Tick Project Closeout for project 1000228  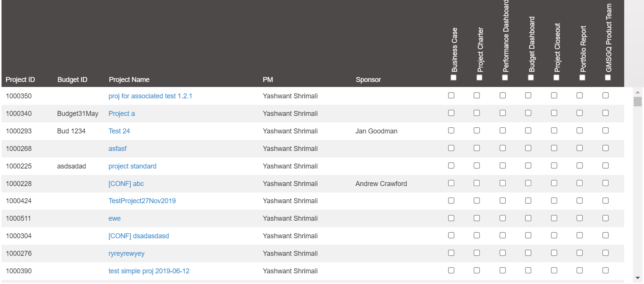pos(554,183)
